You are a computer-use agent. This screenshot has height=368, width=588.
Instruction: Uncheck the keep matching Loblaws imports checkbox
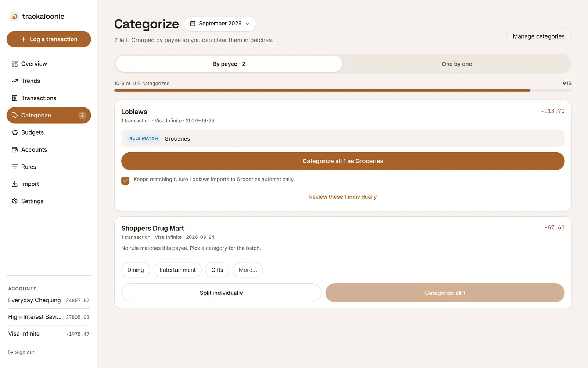125,181
